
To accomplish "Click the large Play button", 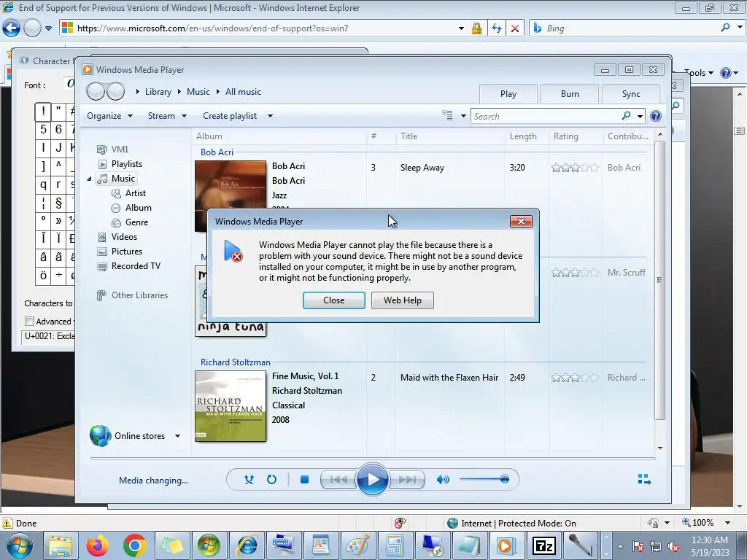I will [x=372, y=479].
